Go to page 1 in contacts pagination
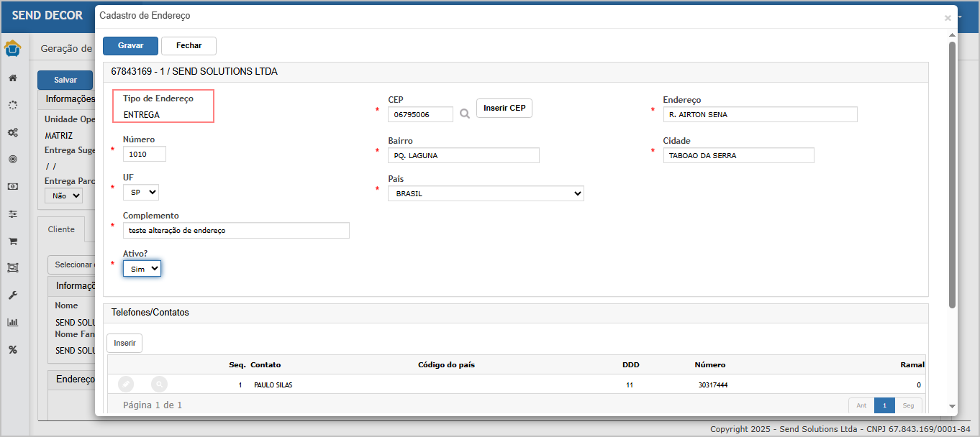 coord(884,405)
